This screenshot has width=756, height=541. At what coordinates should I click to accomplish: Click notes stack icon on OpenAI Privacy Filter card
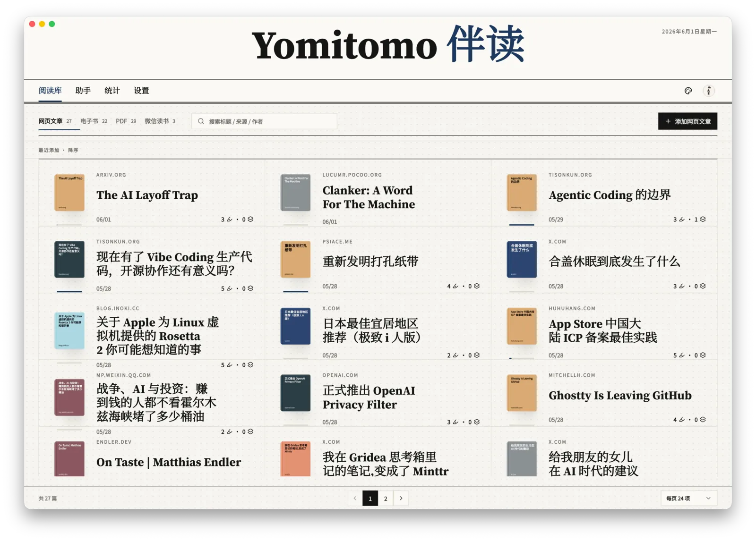pos(477,422)
